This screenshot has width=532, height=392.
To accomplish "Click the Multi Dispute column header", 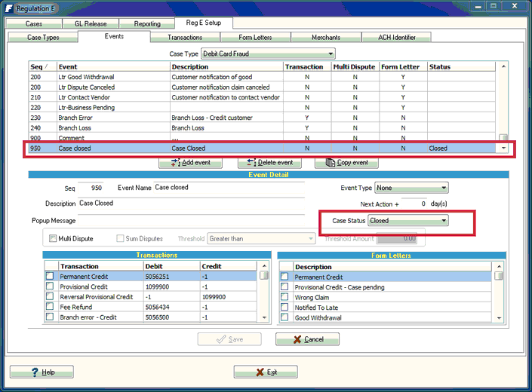I will 355,67.
